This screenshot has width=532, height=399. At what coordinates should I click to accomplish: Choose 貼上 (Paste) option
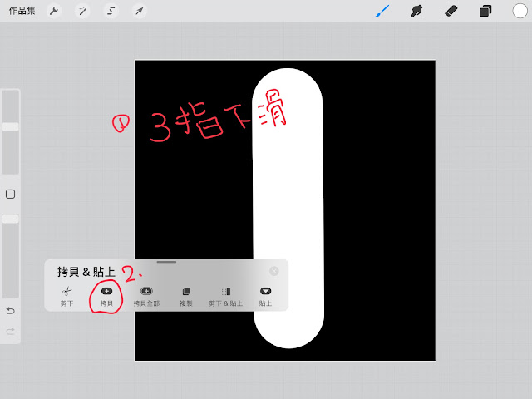(265, 297)
